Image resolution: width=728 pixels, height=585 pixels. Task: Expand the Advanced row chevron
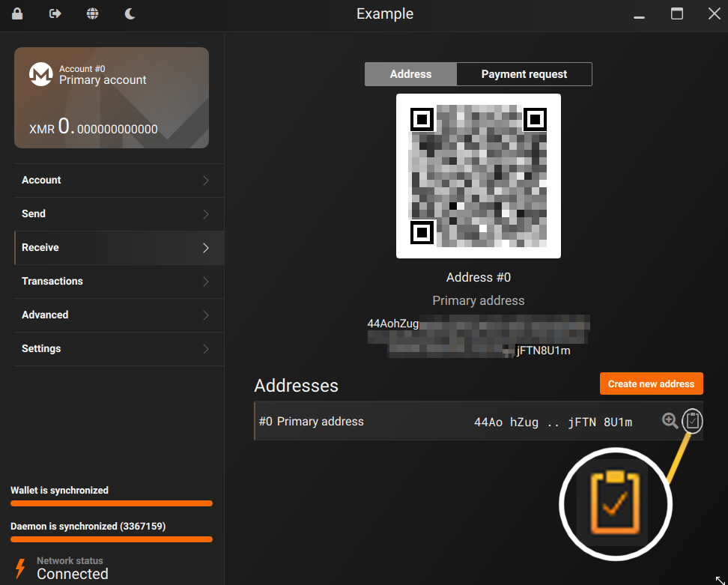(206, 315)
